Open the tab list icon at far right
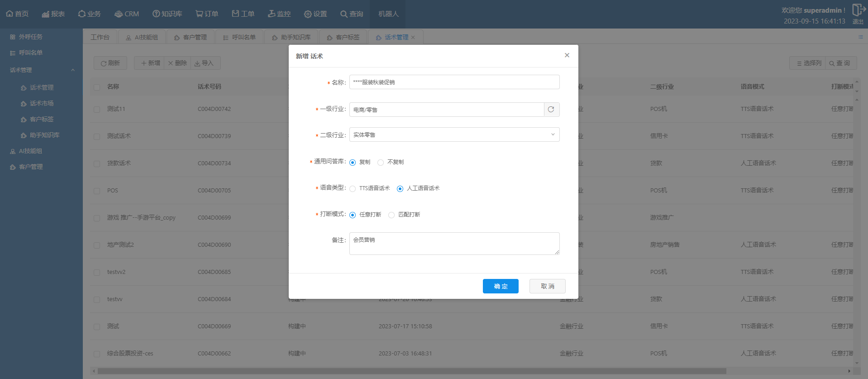The width and height of the screenshot is (868, 379). pos(860,37)
